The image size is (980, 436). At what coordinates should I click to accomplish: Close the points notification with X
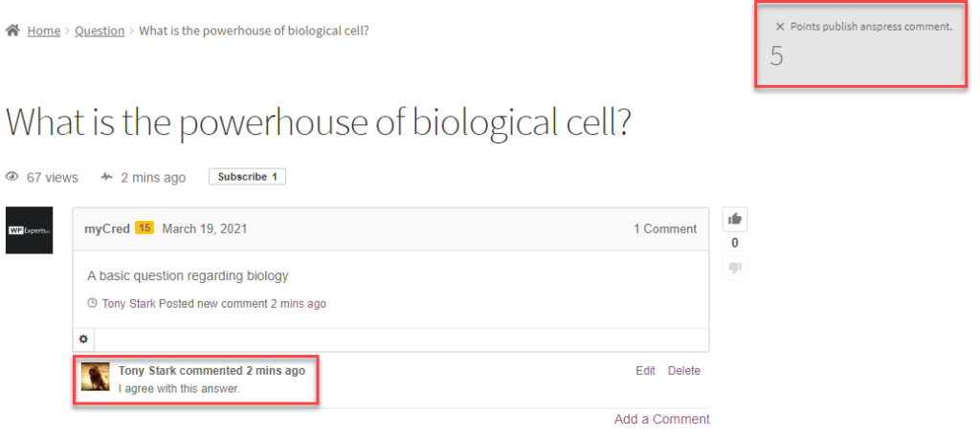(780, 27)
